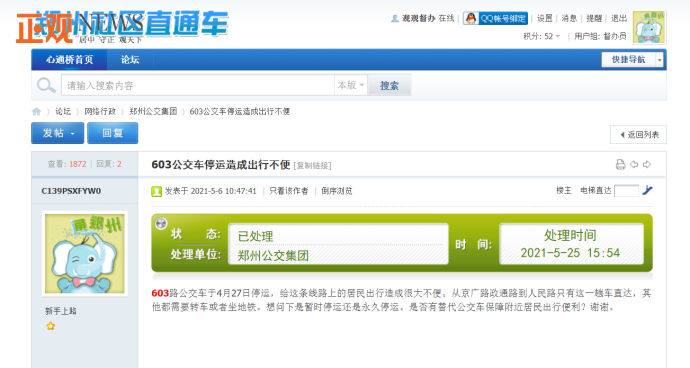Viewport: 690px width, 368px height.
Task: Click the red 603 keyword in the post
Action: [160, 293]
